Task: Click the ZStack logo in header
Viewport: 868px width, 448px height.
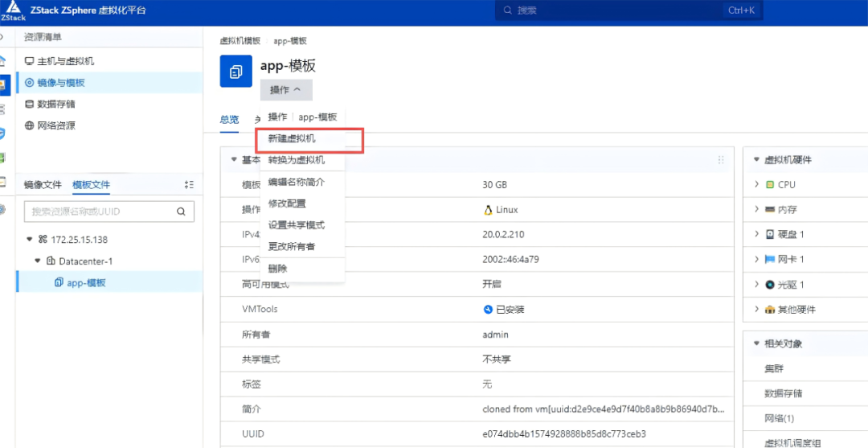Action: coord(13,10)
